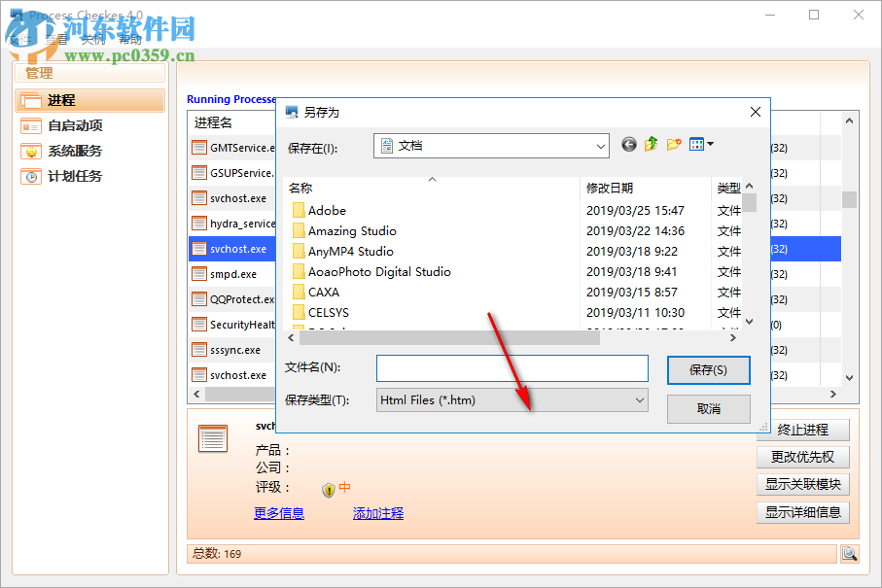Open the 帮助 menu
The height and width of the screenshot is (588, 882).
pyautogui.click(x=131, y=40)
